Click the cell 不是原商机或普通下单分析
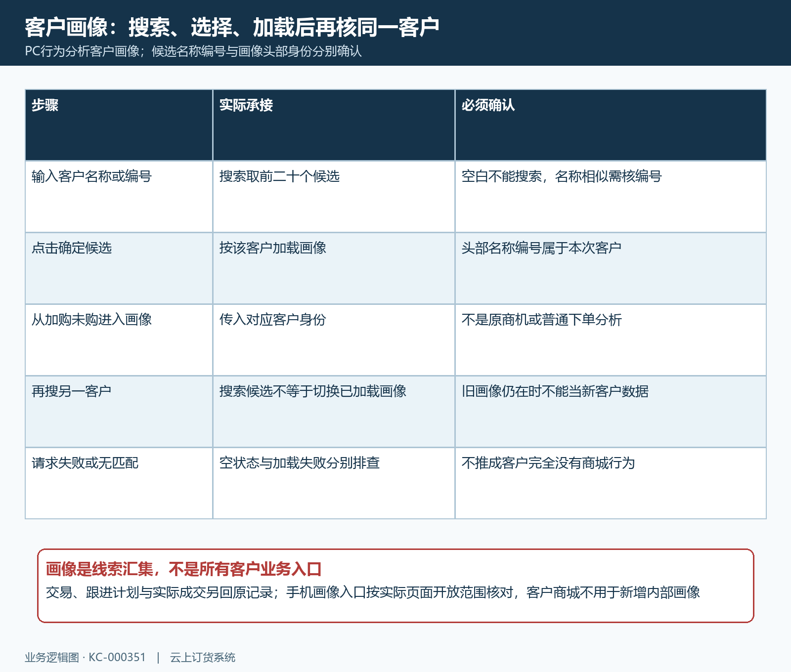Screen dimensions: 791x672 pyautogui.click(x=611, y=340)
